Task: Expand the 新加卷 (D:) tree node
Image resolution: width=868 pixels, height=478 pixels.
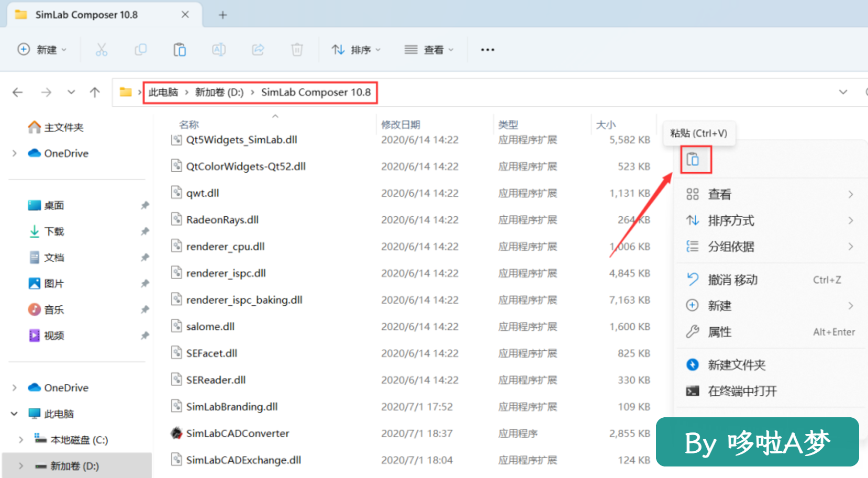Action: pos(21,466)
